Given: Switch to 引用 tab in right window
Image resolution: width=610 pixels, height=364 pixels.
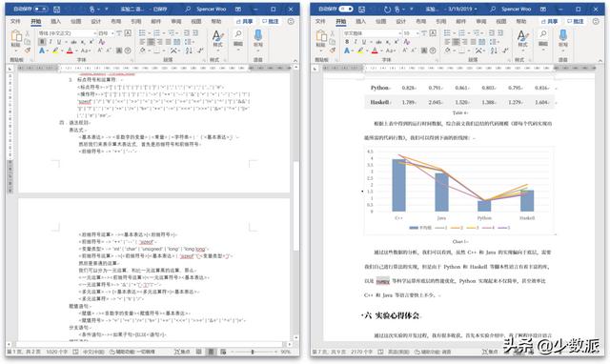Looking at the screenshot, I should coord(440,21).
